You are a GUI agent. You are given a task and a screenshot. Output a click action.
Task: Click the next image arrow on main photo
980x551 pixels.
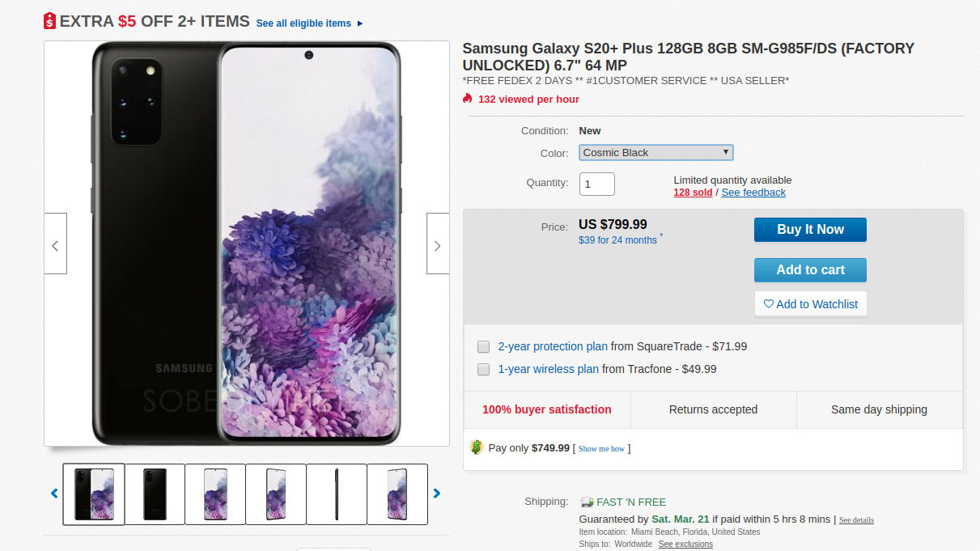438,244
